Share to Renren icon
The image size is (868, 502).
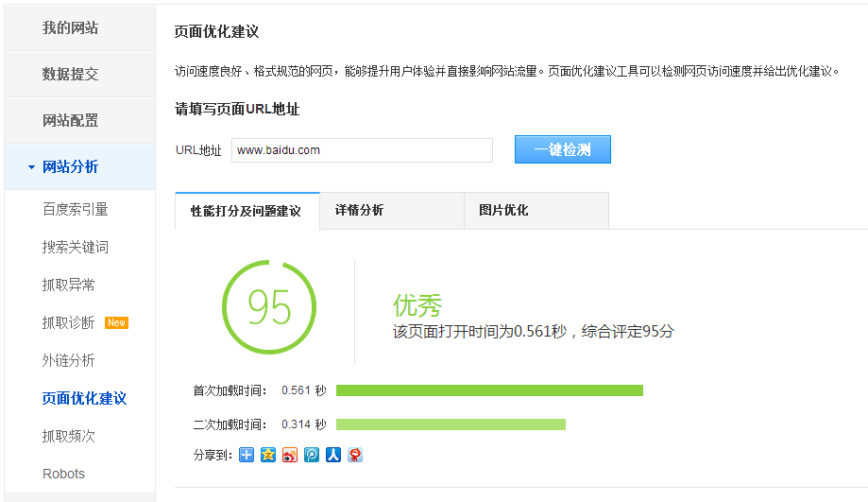click(333, 455)
